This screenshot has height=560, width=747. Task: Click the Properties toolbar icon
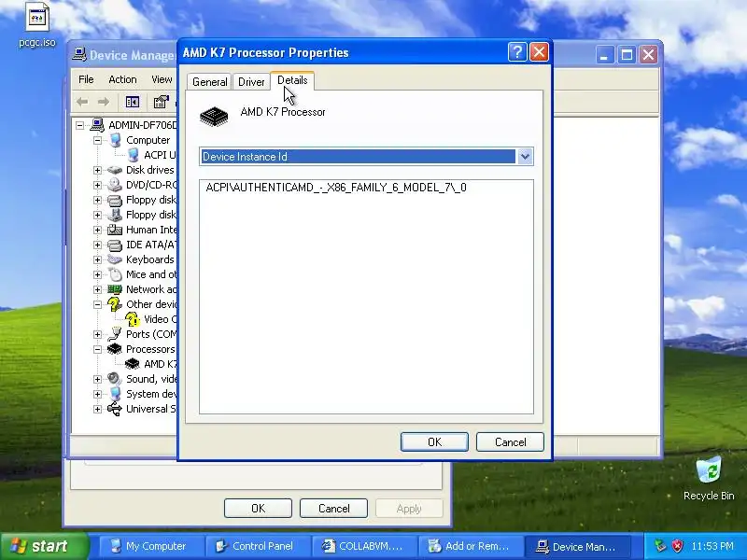[x=161, y=102]
